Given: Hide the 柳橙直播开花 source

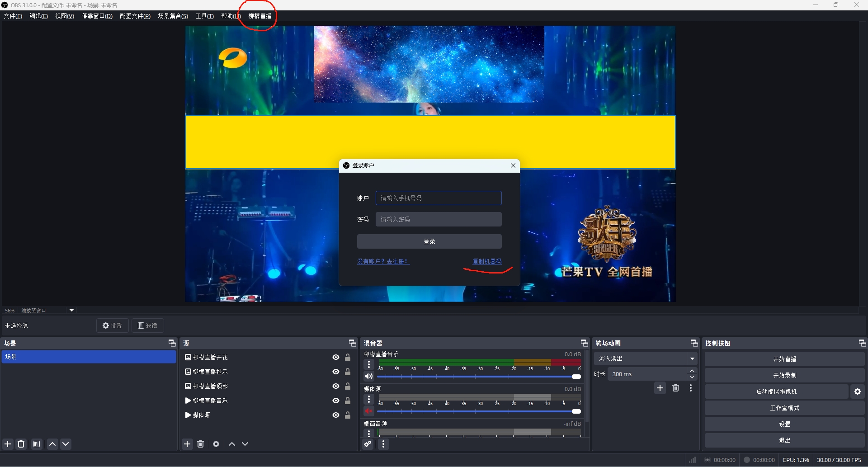Looking at the screenshot, I should click(x=335, y=357).
